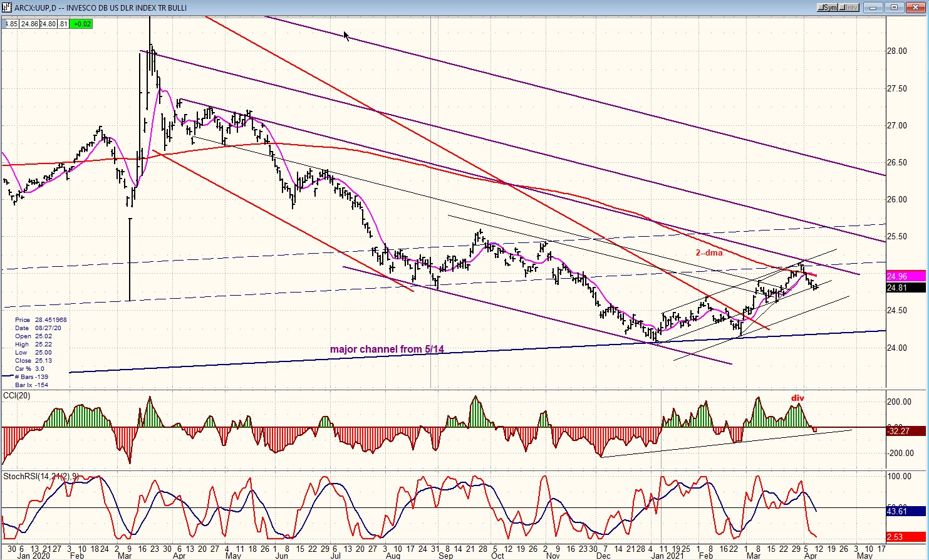Select the red 'div' annotation above CCI
Screen dimensions: 929x560
pyautogui.click(x=797, y=398)
